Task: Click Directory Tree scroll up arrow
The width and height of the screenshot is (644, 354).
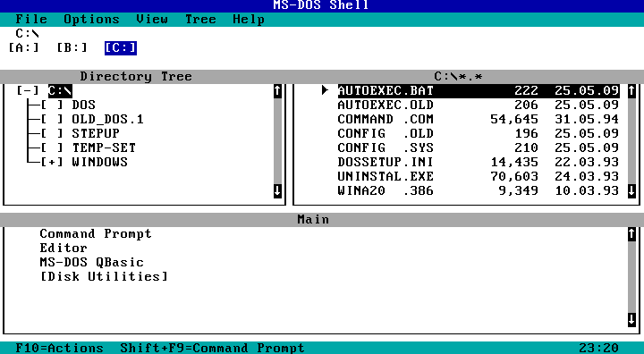Action: pyautogui.click(x=277, y=91)
